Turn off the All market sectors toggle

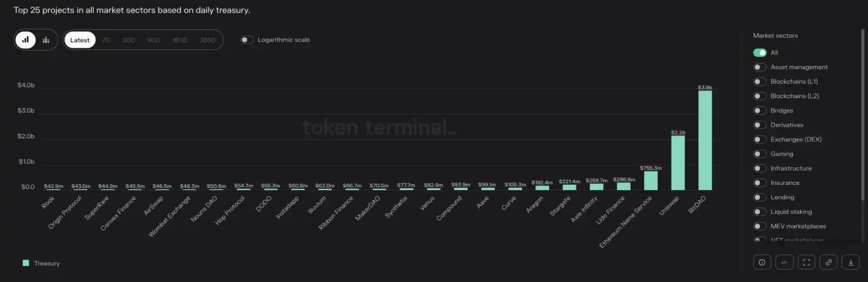click(760, 53)
